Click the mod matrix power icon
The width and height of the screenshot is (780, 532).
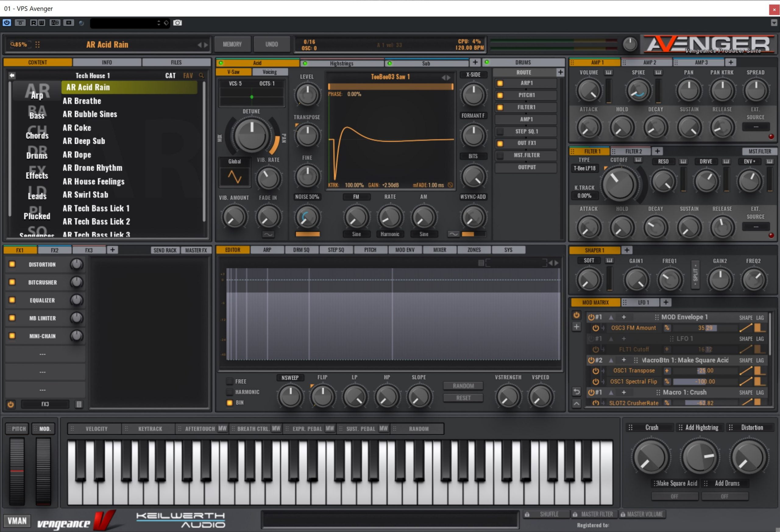[x=576, y=315]
